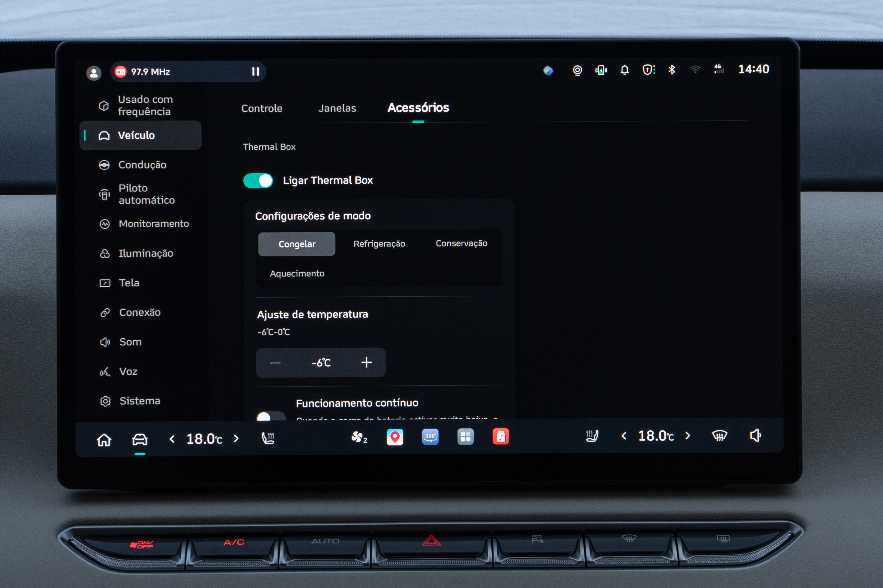Select the Refrigeração mode

(379, 244)
